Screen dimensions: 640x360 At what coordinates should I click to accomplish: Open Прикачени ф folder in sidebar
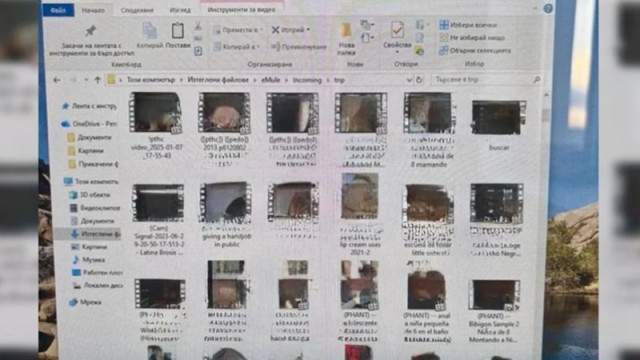tap(93, 164)
